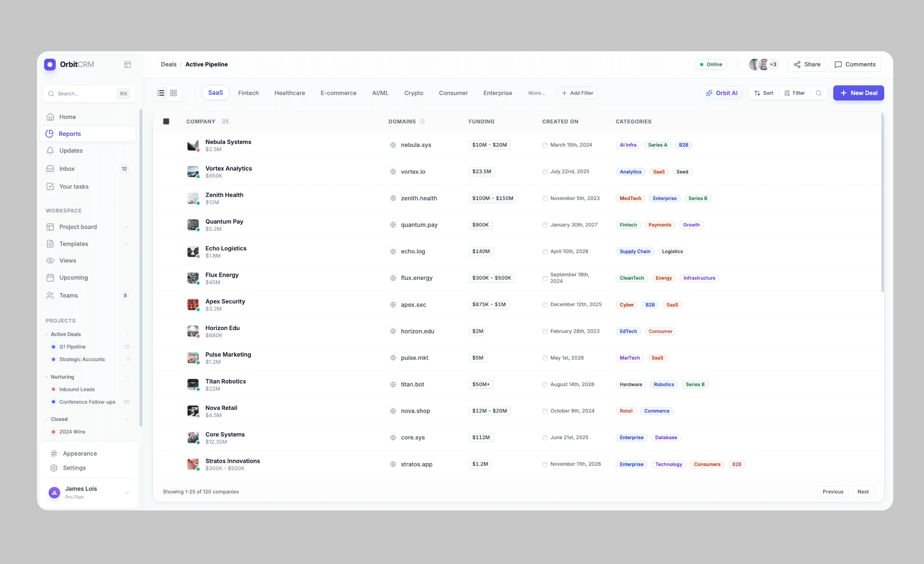Toggle the select-all companies checkbox
The height and width of the screenshot is (564, 924).
tap(166, 121)
